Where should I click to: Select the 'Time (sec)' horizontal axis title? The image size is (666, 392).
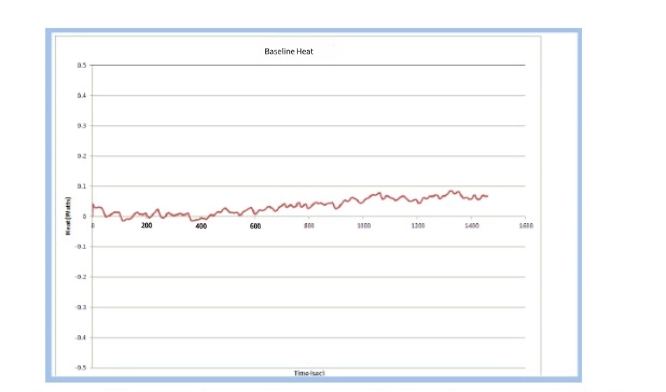coord(309,373)
